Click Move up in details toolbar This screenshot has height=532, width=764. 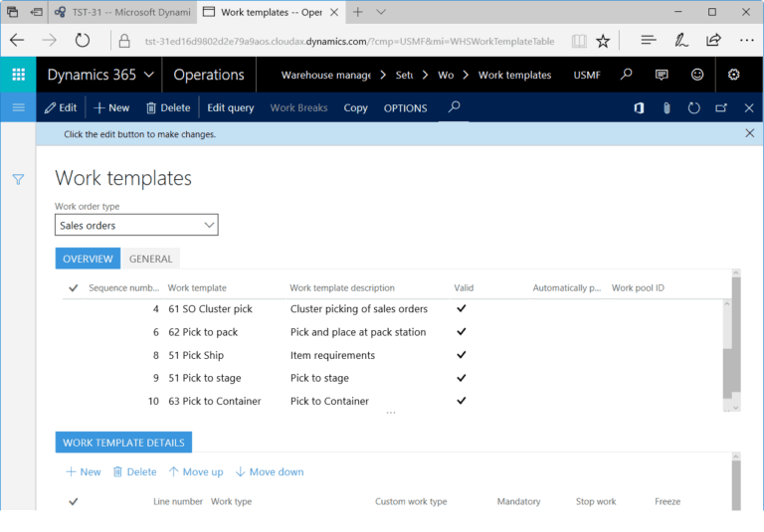pos(196,471)
